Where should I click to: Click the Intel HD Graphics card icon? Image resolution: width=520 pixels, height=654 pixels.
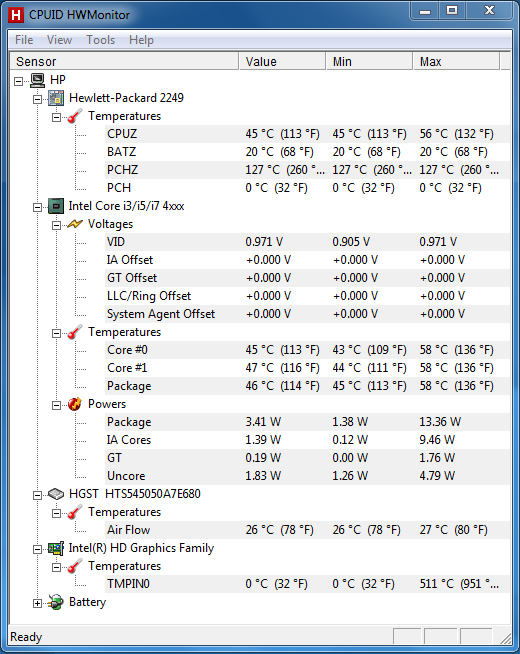(56, 548)
